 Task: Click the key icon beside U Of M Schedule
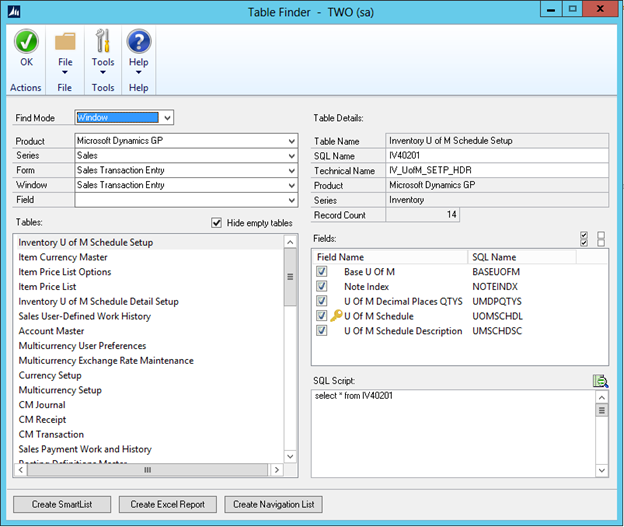(336, 316)
